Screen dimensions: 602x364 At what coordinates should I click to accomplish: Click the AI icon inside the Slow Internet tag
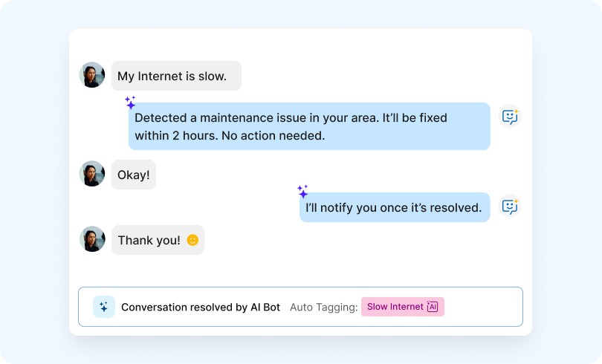(x=433, y=307)
